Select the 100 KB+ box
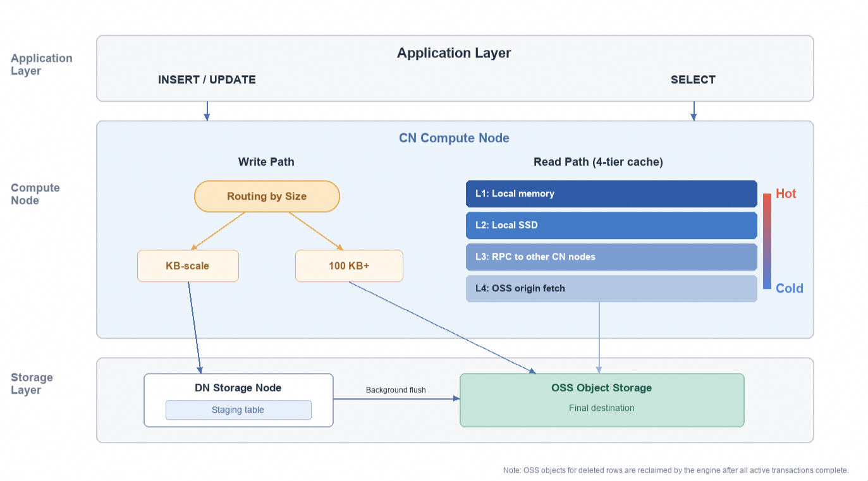868x481 pixels. (349, 265)
